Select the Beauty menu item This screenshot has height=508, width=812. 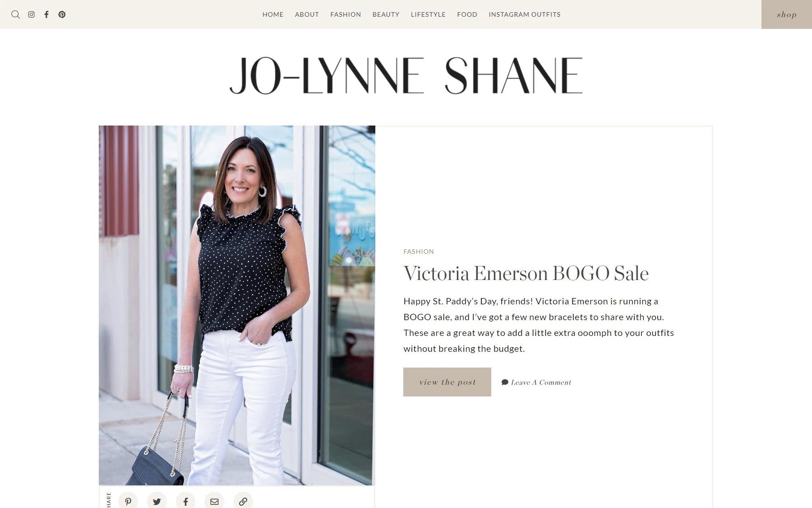tap(386, 14)
